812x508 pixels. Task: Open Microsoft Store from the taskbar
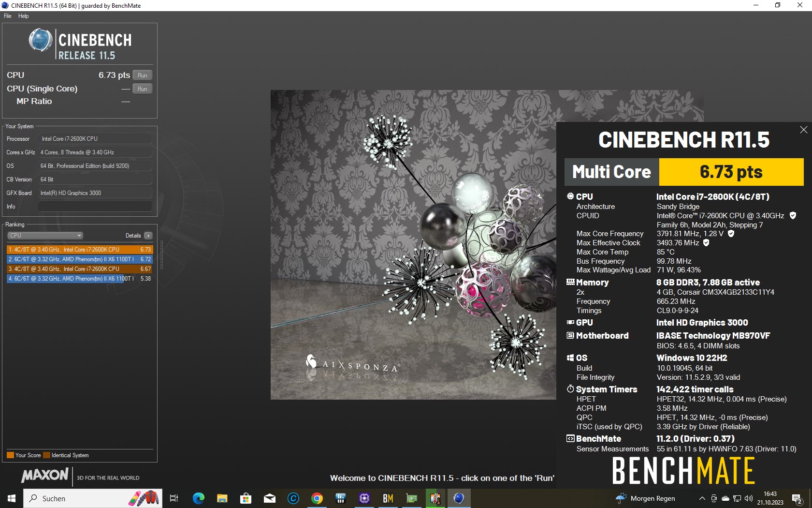pyautogui.click(x=246, y=498)
